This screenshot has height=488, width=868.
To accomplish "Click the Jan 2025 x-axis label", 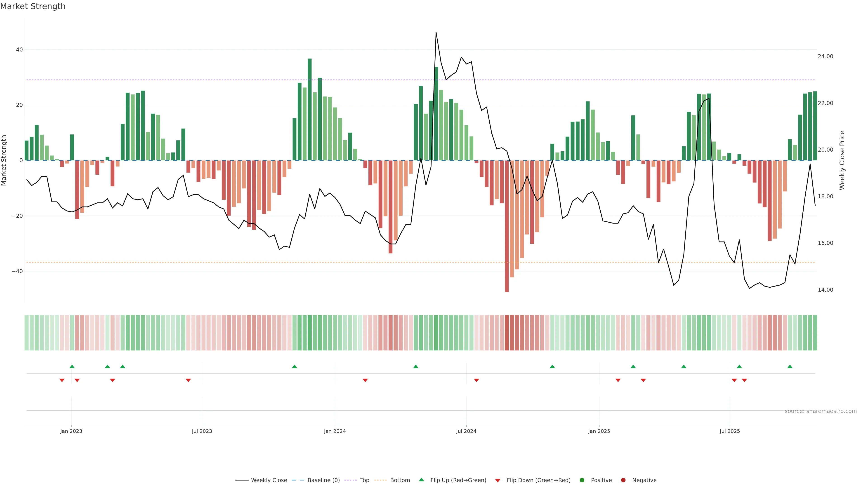I will 599,431.
